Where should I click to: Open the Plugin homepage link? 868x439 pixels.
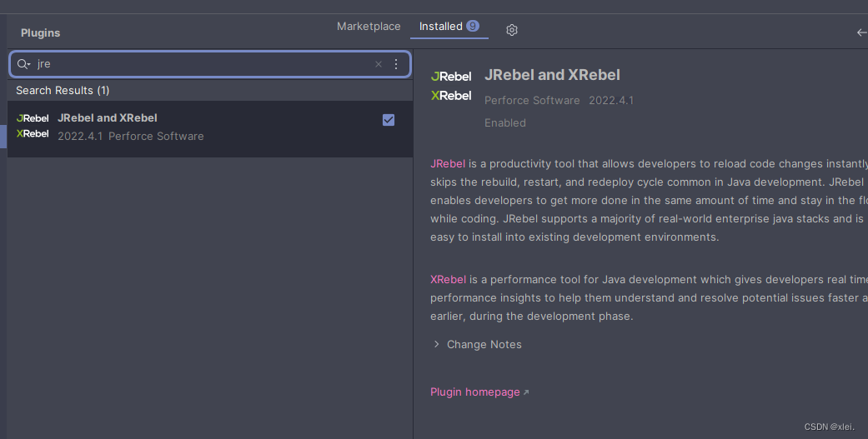tap(475, 392)
